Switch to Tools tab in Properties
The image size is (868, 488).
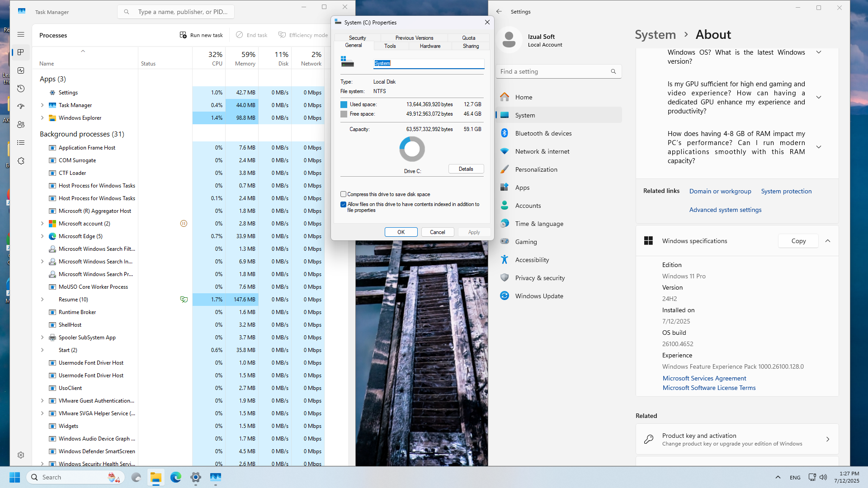coord(390,46)
